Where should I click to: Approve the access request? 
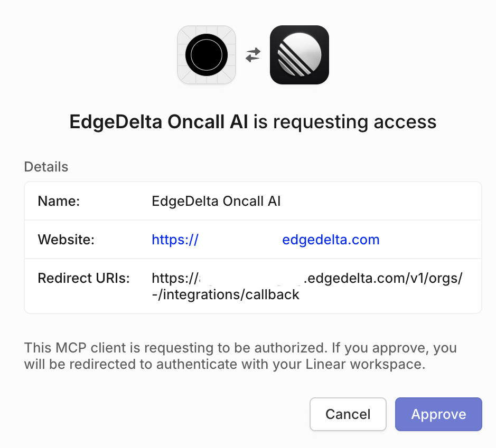[438, 414]
